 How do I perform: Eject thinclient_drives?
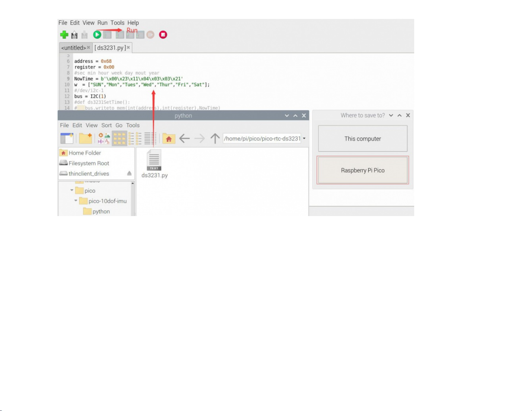[x=129, y=173]
